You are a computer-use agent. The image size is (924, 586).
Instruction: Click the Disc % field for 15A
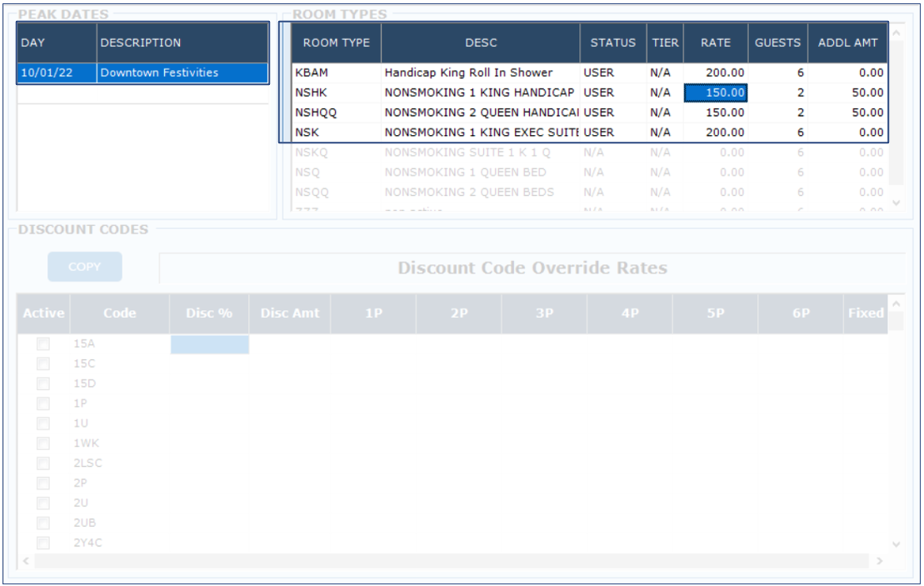[209, 343]
